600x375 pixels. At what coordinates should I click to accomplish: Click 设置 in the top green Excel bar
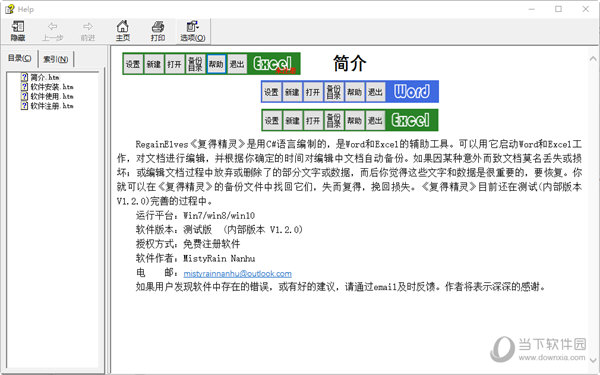tap(133, 64)
